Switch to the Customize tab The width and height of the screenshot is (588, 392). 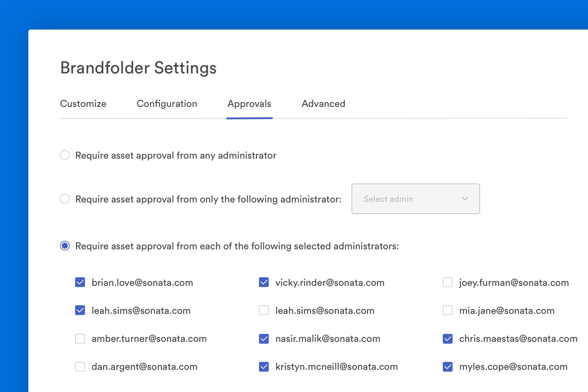pyautogui.click(x=83, y=104)
